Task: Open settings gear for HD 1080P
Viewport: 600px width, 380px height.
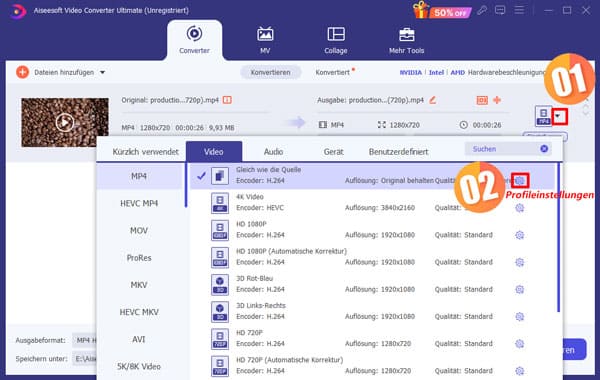Action: [519, 235]
